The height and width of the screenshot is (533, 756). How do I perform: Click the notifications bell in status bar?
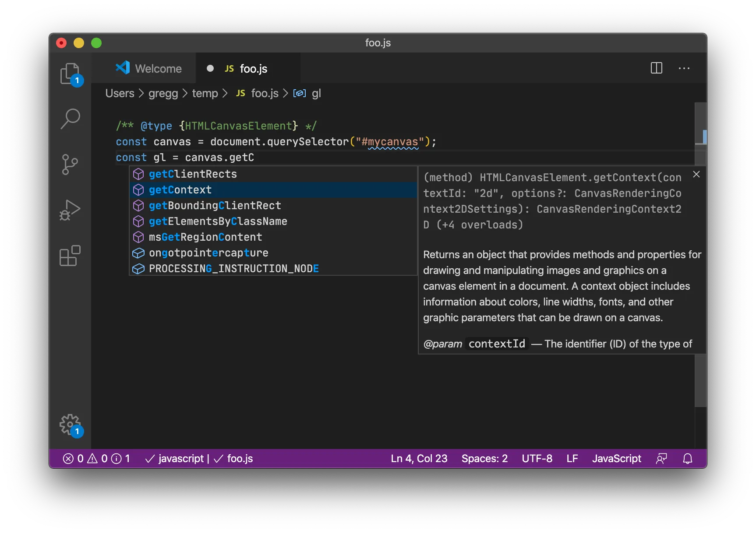coord(687,459)
